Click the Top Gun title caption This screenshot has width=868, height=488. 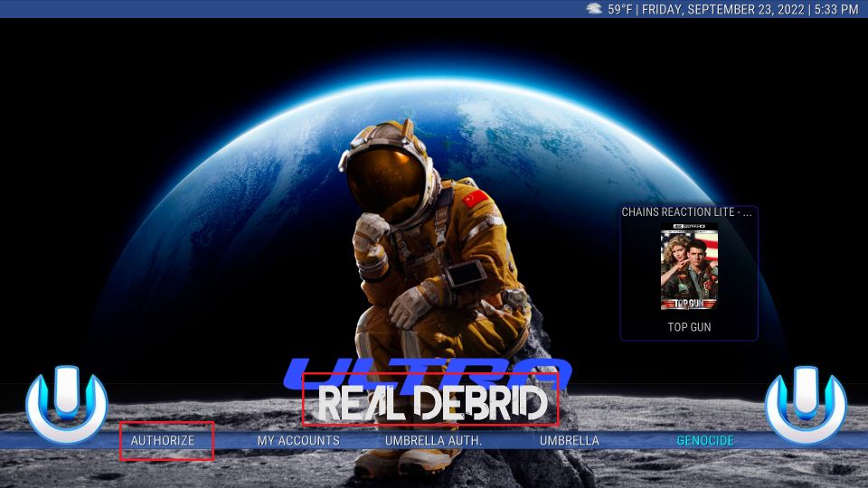(x=689, y=327)
